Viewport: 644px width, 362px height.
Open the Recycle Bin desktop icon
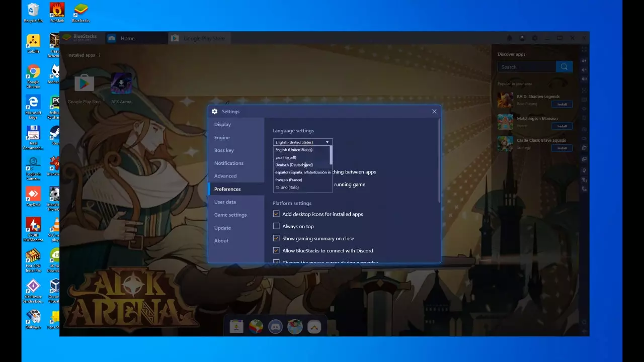34,11
